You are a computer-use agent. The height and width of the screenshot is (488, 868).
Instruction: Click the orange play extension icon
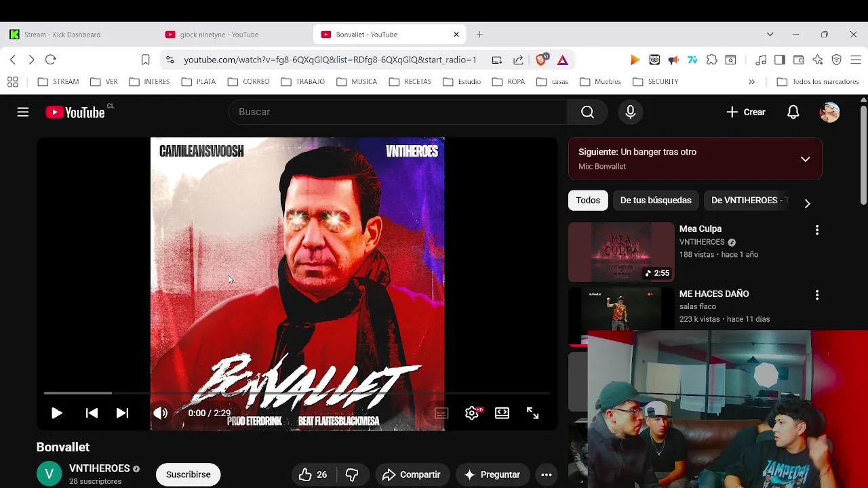[x=635, y=60]
